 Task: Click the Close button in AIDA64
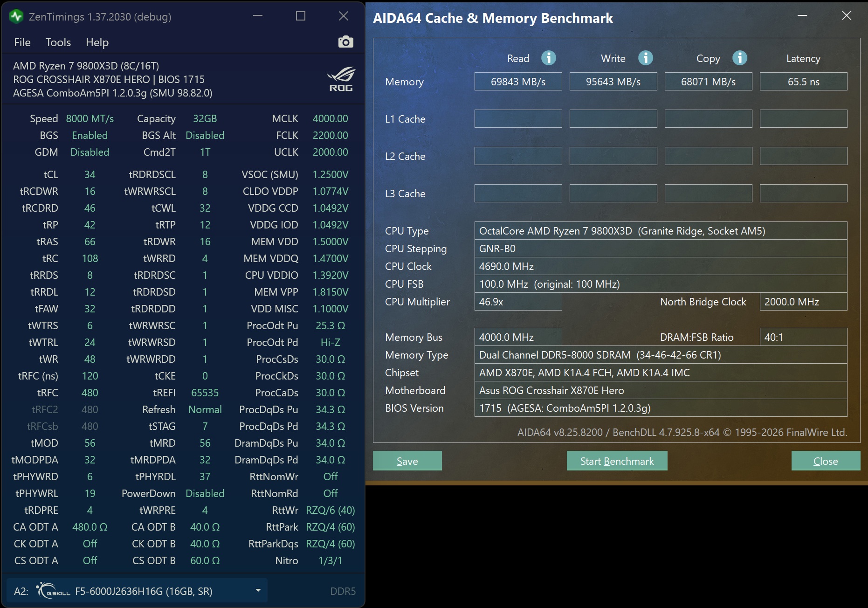pos(826,461)
